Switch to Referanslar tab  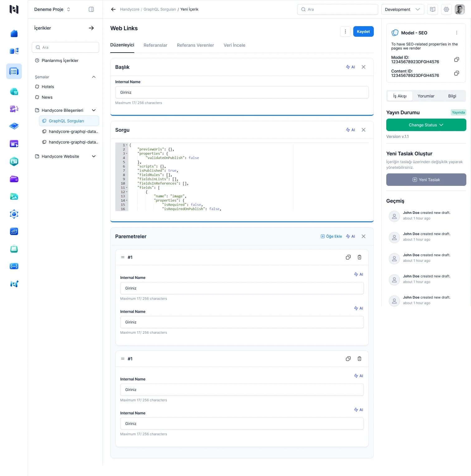(155, 45)
